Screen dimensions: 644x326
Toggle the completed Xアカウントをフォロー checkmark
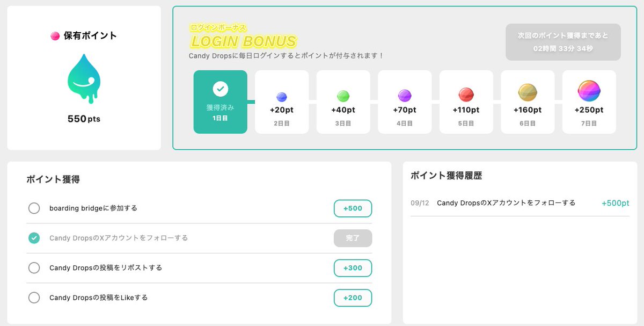34,238
